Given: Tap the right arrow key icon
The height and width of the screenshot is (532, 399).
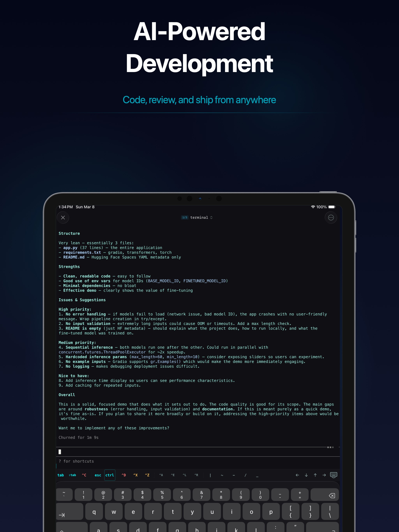Looking at the screenshot, I should coord(324,475).
